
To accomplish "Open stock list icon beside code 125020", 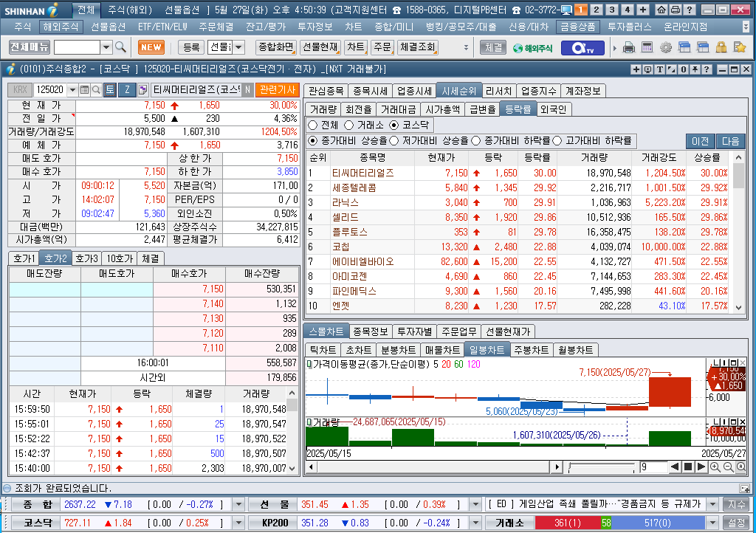I will pos(84,89).
